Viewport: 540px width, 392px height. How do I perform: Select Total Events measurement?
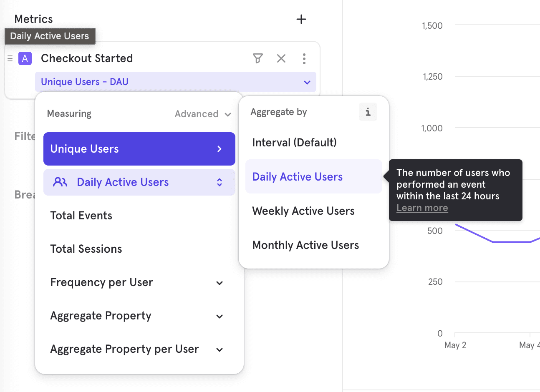tap(81, 216)
